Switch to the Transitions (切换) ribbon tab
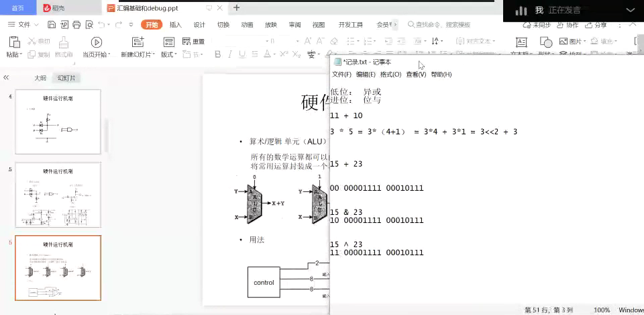Viewport: 644px width, 315px height. pos(223,25)
